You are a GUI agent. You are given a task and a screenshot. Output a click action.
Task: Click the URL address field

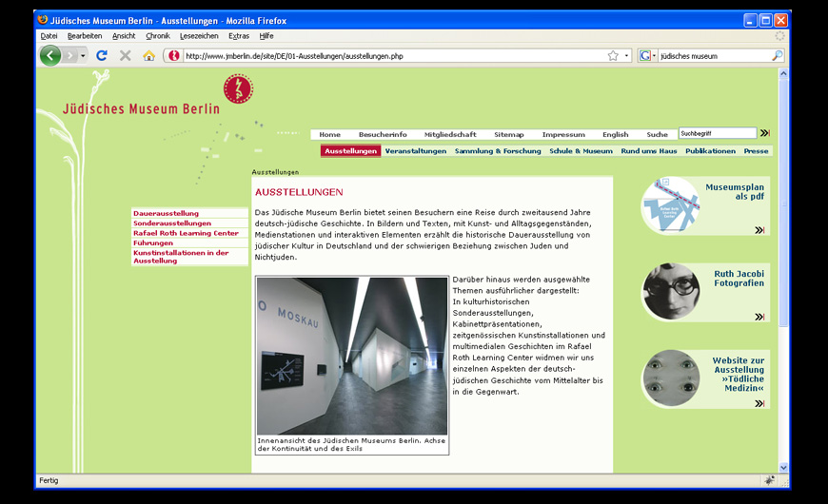pyautogui.click(x=394, y=56)
